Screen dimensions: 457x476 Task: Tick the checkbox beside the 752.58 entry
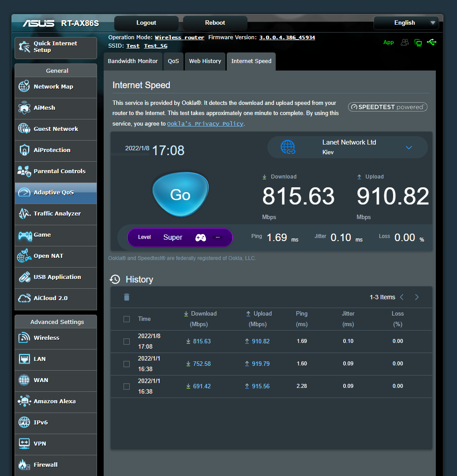pos(127,364)
